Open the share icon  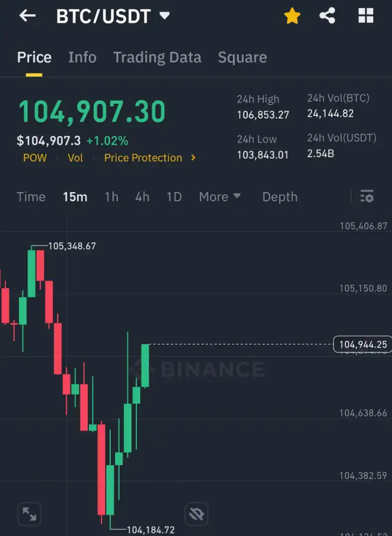click(x=327, y=16)
